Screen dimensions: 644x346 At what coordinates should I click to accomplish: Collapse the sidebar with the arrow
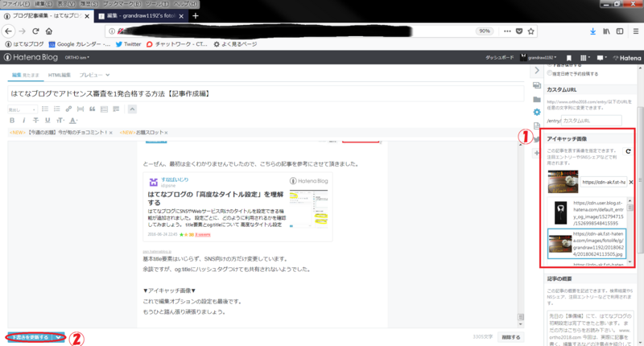(x=537, y=71)
